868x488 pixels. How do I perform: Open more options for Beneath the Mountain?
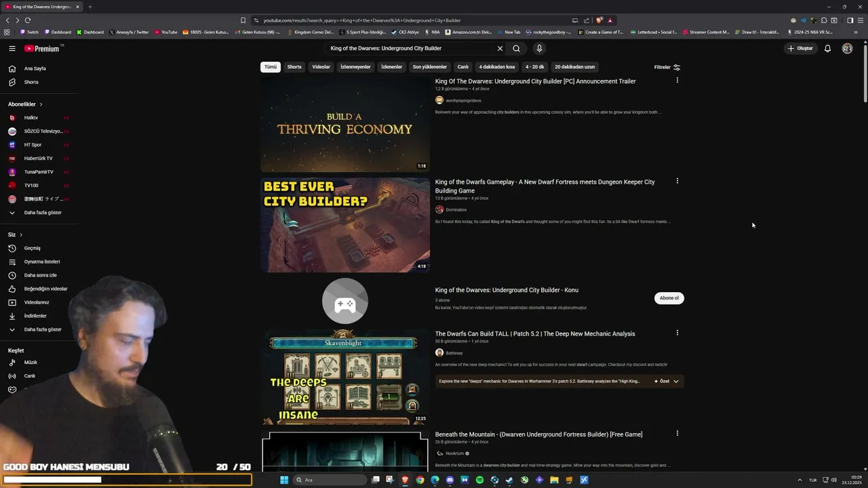[677, 433]
